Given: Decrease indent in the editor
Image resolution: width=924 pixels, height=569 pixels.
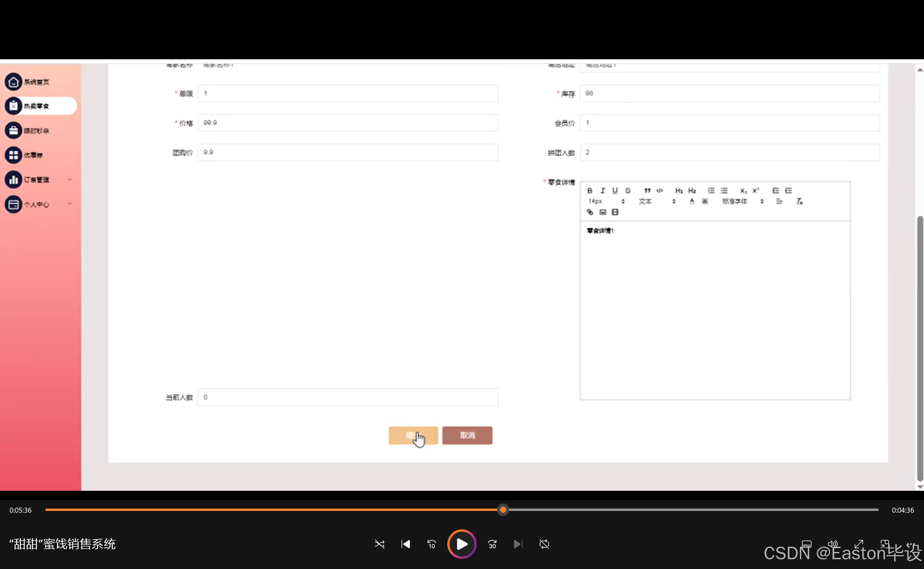Looking at the screenshot, I should pos(775,191).
